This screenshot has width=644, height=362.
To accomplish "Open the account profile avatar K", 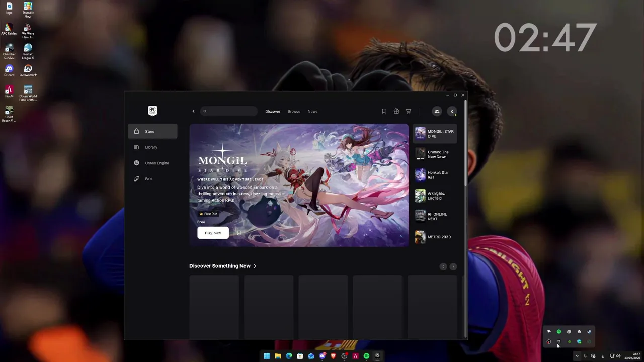I will click(452, 111).
